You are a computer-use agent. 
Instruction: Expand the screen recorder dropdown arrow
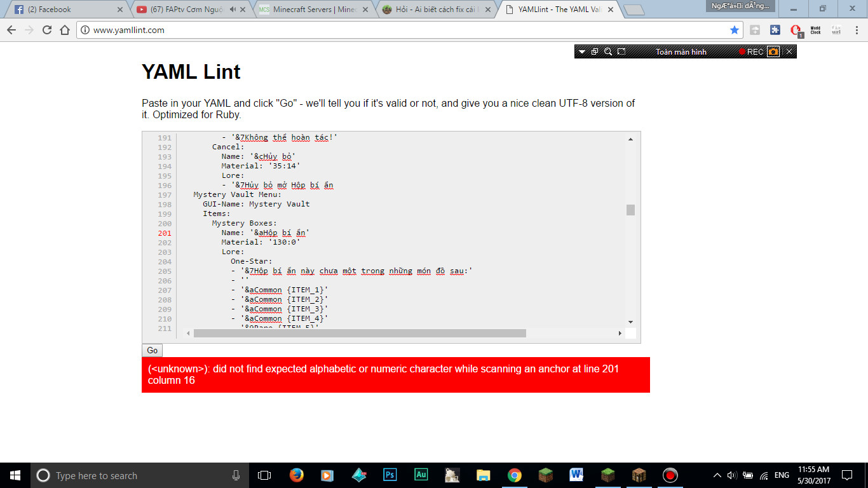pyautogui.click(x=581, y=52)
